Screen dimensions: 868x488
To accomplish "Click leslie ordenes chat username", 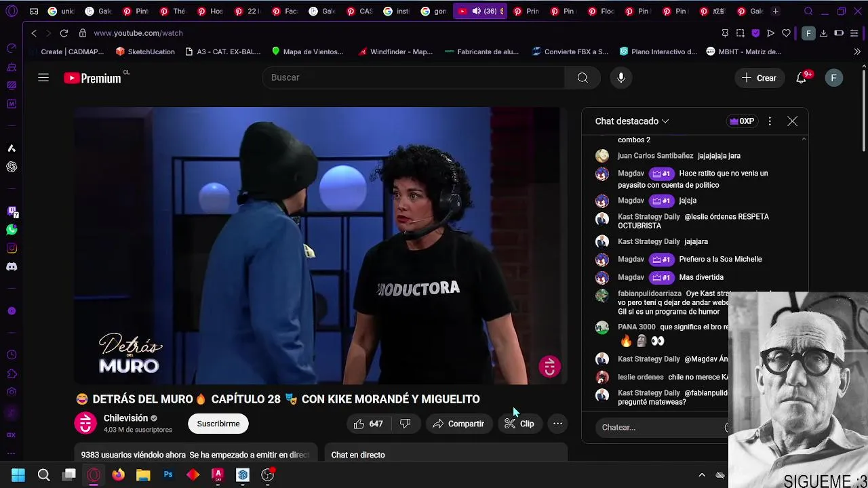I will [x=640, y=377].
